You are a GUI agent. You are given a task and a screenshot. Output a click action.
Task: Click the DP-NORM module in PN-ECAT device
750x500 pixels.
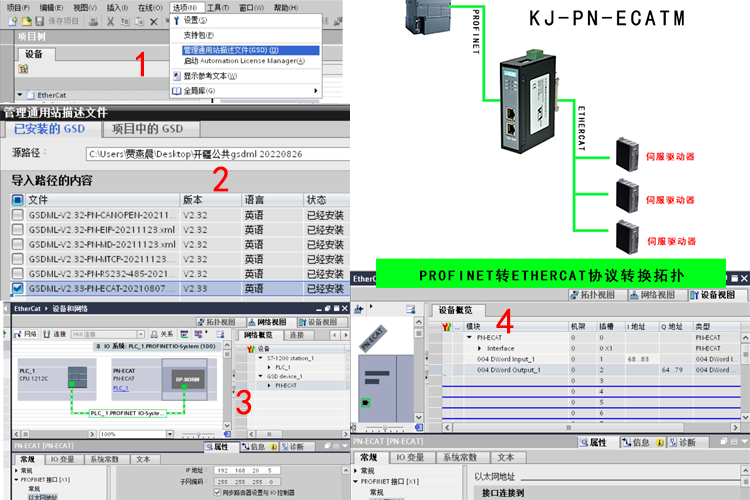189,380
